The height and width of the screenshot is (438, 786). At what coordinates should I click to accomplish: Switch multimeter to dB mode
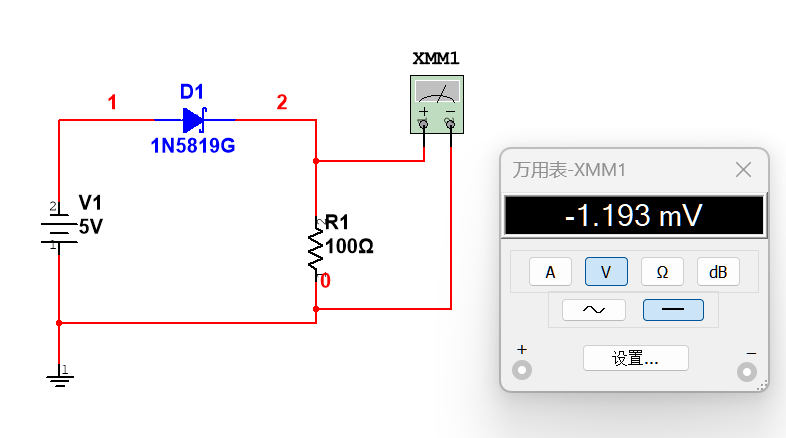point(718,272)
